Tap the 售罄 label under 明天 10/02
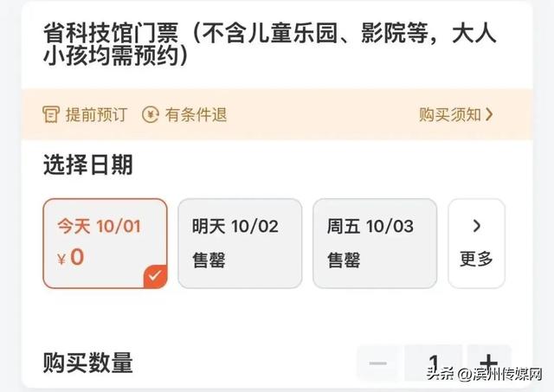Viewport: 554px width, 392px height. [x=209, y=260]
